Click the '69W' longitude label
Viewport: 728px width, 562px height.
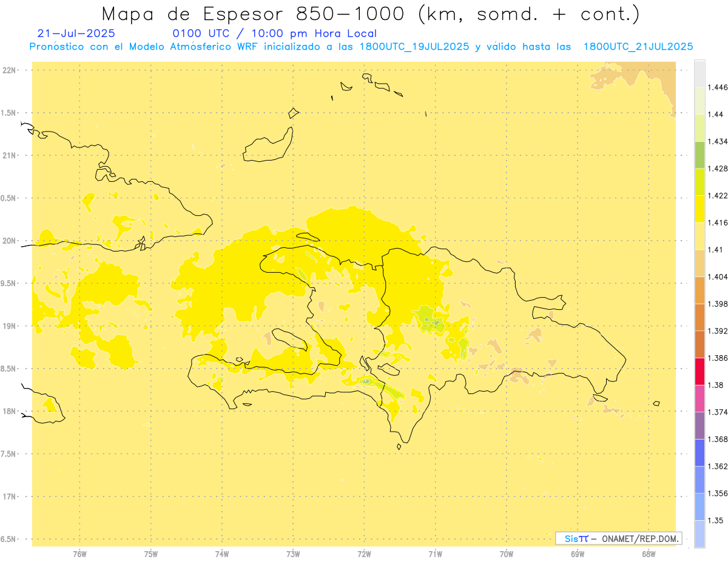578,554
